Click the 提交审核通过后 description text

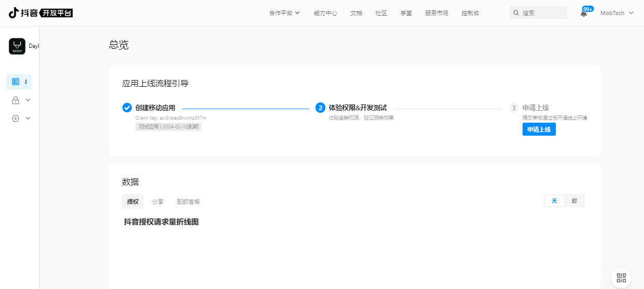(555, 118)
